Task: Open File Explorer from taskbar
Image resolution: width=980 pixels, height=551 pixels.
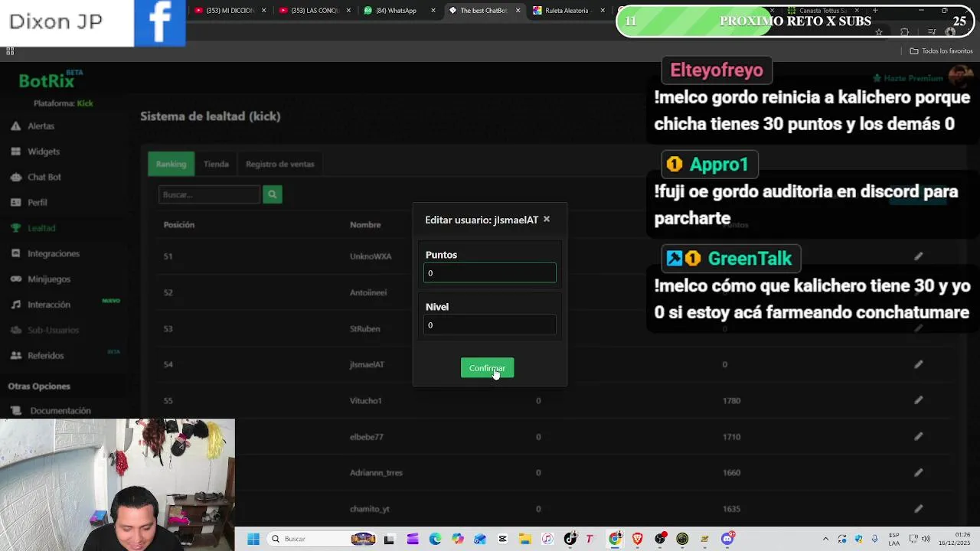Action: (524, 539)
